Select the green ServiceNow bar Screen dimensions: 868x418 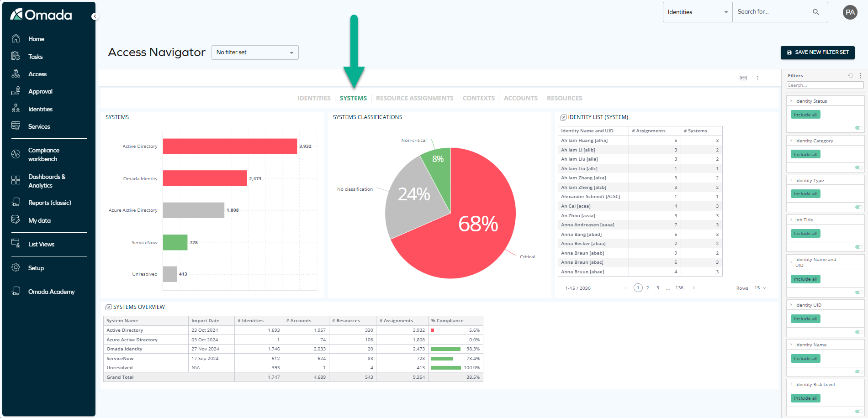175,242
